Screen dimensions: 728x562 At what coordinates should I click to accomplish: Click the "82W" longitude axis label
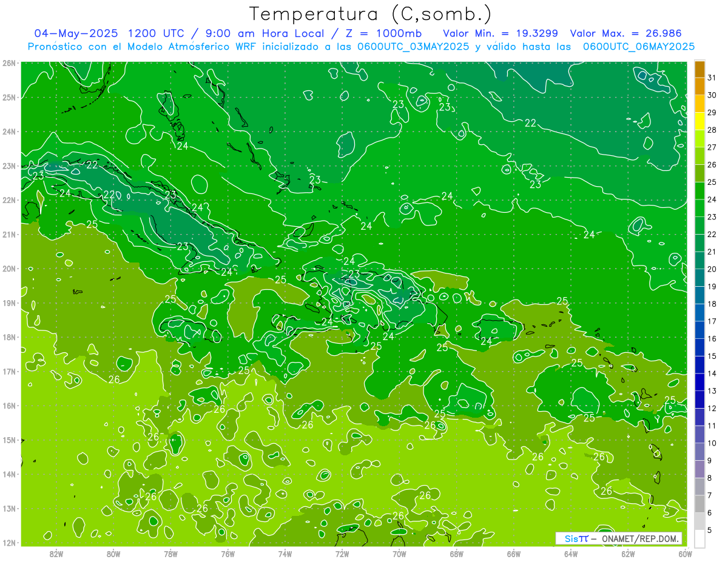point(56,553)
